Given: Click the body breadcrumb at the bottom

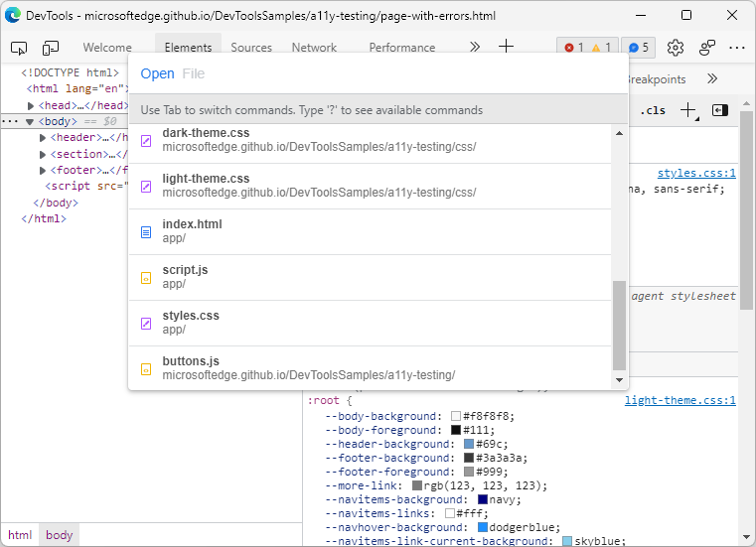Looking at the screenshot, I should tap(60, 535).
